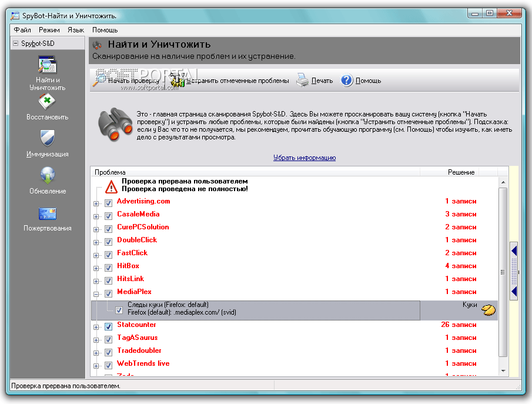Expand the TagASaurus tree node
This screenshot has width=532, height=404.
[x=96, y=340]
